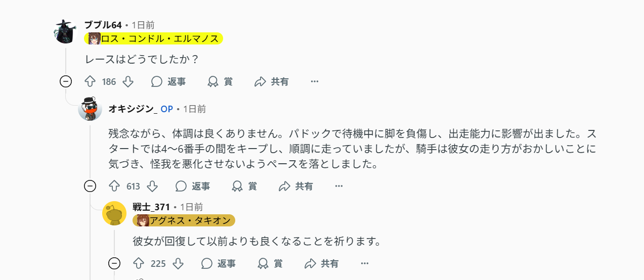
Task: Reply to ブブル64's comment
Action: pos(168,81)
